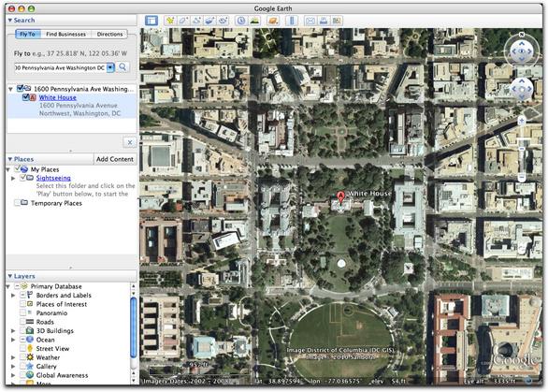Expand the Weather layer tree

pyautogui.click(x=13, y=357)
